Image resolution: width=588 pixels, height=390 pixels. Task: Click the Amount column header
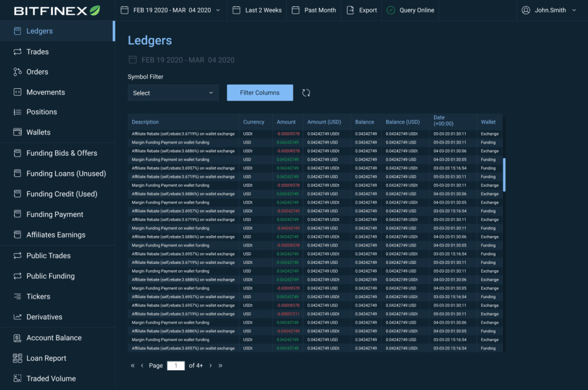(x=286, y=122)
